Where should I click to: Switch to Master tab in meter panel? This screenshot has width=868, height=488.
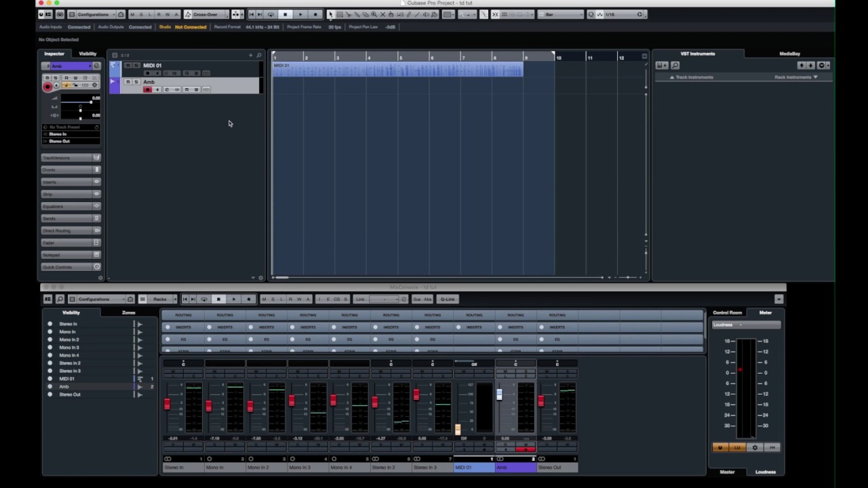click(727, 472)
